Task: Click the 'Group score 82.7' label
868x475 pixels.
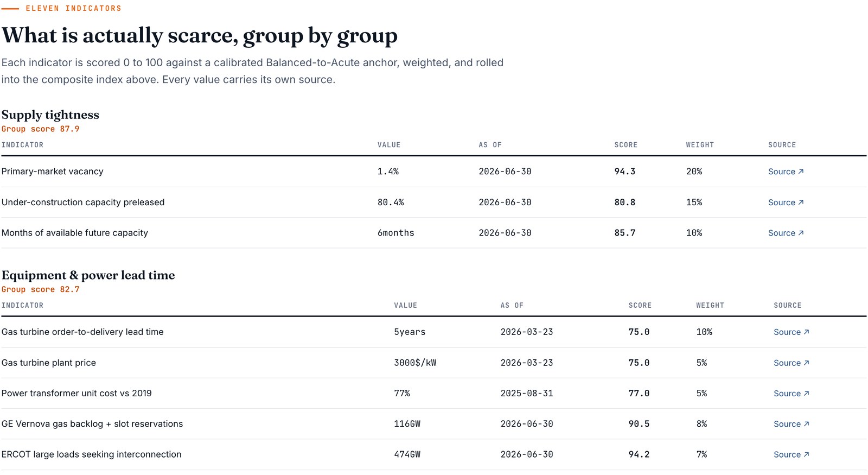Action: point(40,290)
